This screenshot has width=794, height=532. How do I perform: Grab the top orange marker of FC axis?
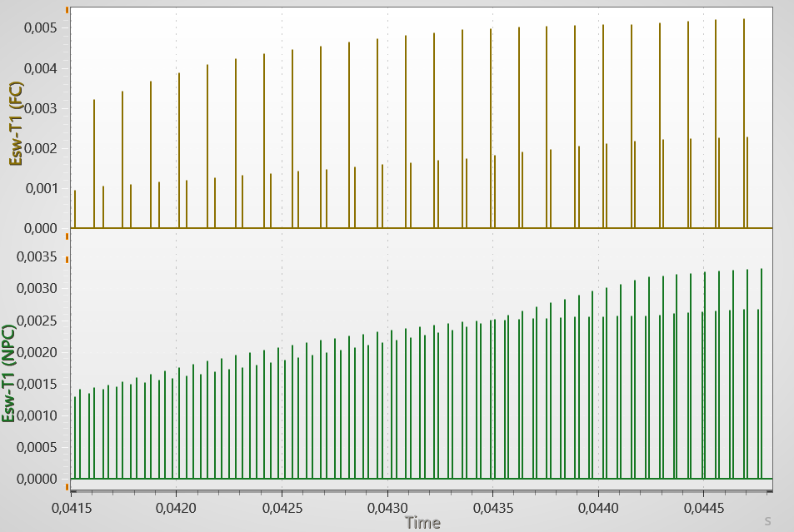coord(66,10)
